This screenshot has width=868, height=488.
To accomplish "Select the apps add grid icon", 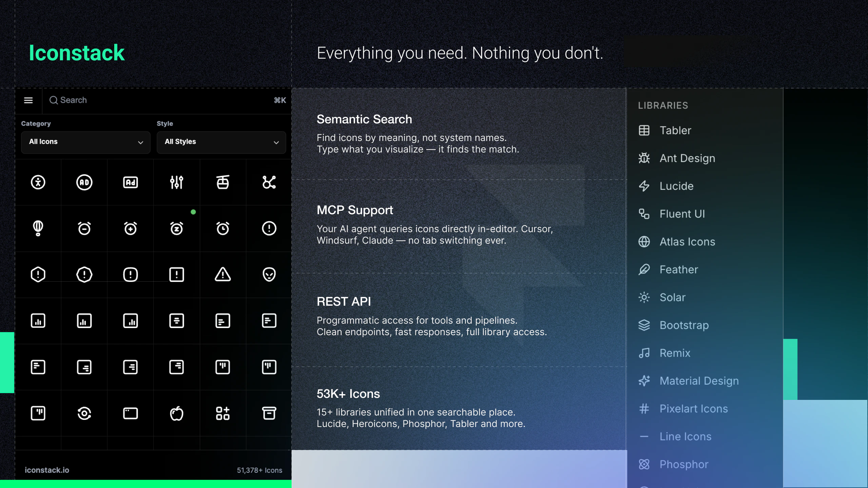I will [223, 413].
